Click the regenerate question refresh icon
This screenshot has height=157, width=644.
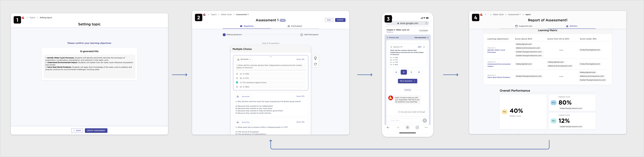[x=316, y=64]
